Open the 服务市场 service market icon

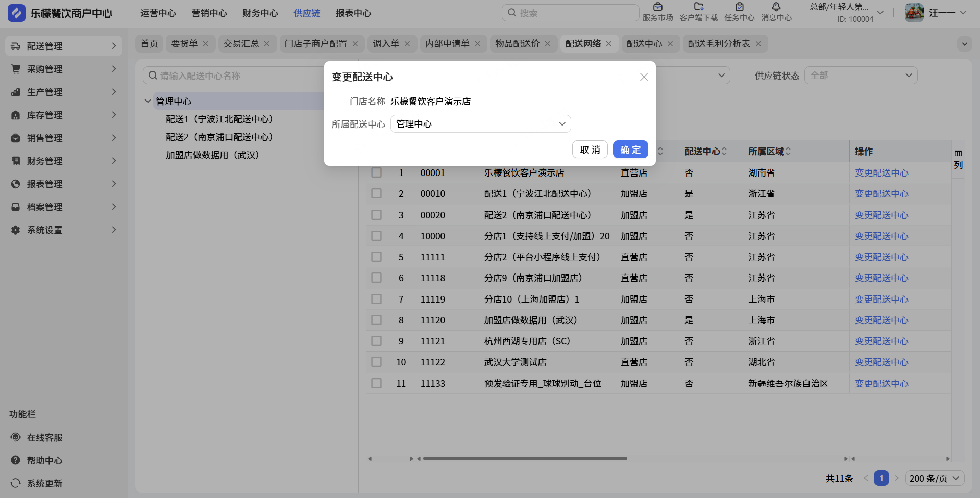click(657, 7)
